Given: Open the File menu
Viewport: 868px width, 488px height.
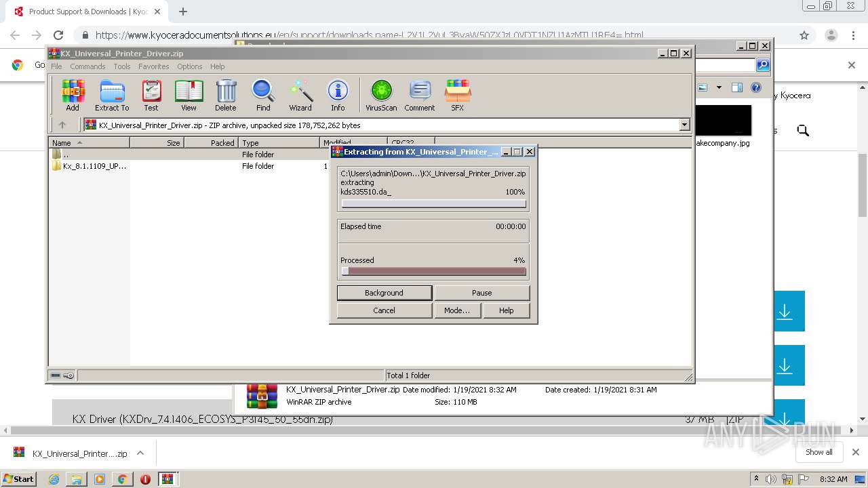Looking at the screenshot, I should (x=56, y=66).
